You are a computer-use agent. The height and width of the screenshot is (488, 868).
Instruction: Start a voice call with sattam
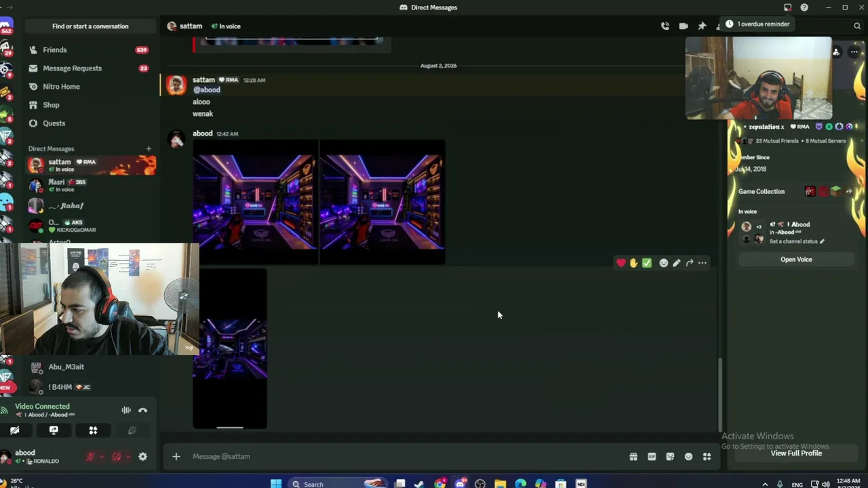665,26
